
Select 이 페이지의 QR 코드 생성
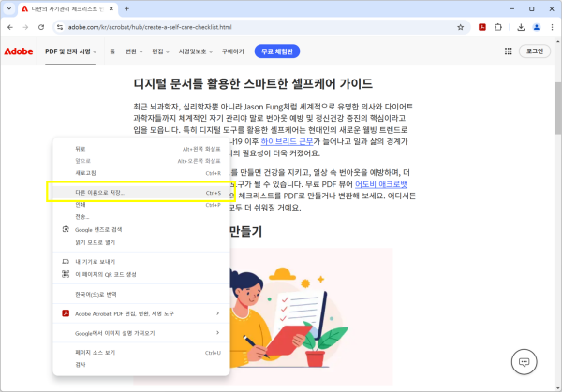point(141,274)
